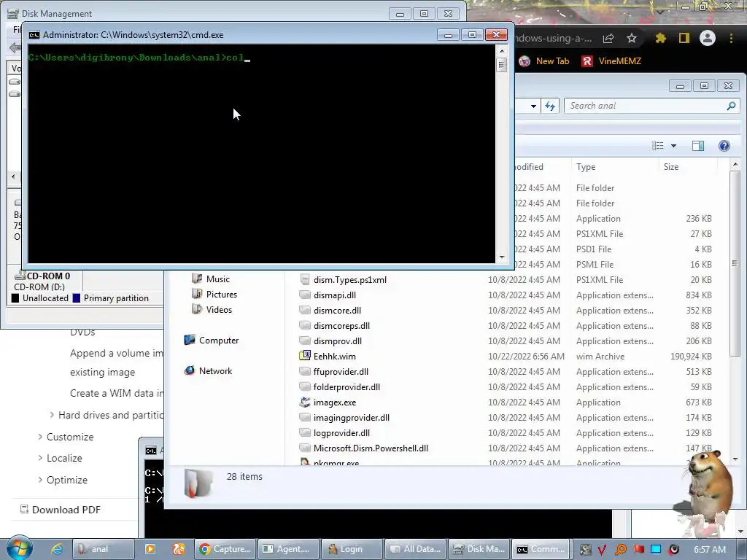Select logprovider.dll file

[341, 433]
